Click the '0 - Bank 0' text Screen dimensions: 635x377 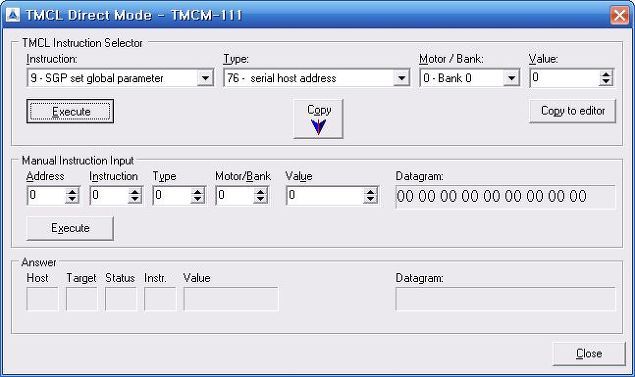point(447,78)
